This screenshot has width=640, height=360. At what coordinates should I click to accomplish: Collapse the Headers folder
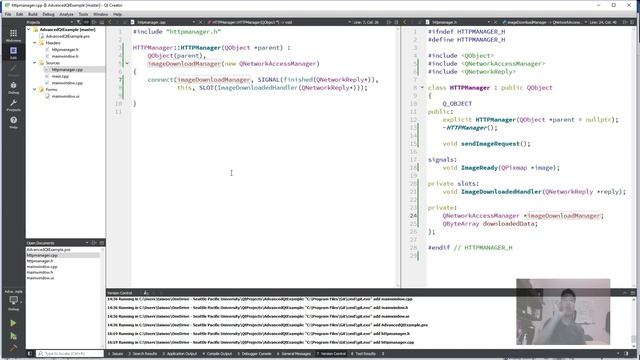coord(35,42)
